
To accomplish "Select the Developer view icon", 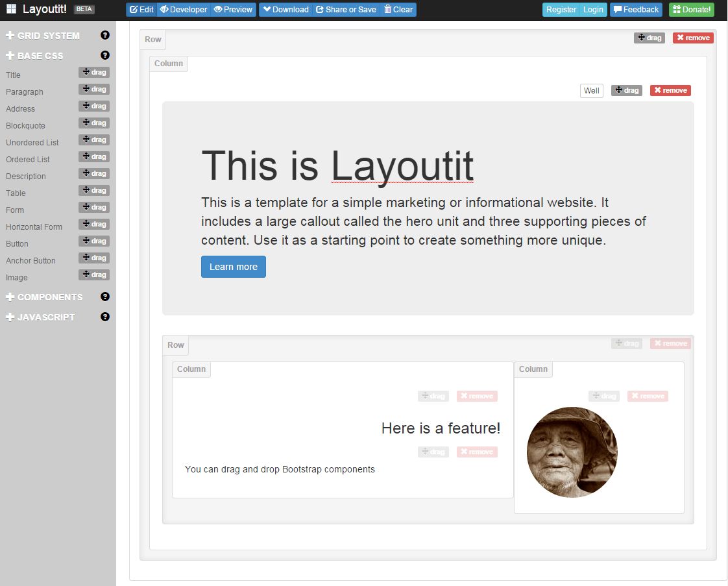I will pos(165,9).
